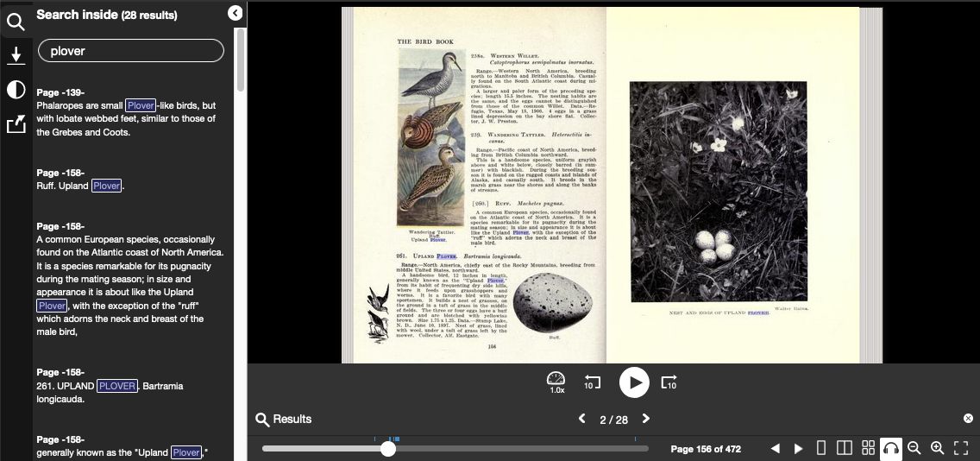Click the Results magnifier icon
The image size is (980, 461).
click(x=262, y=419)
